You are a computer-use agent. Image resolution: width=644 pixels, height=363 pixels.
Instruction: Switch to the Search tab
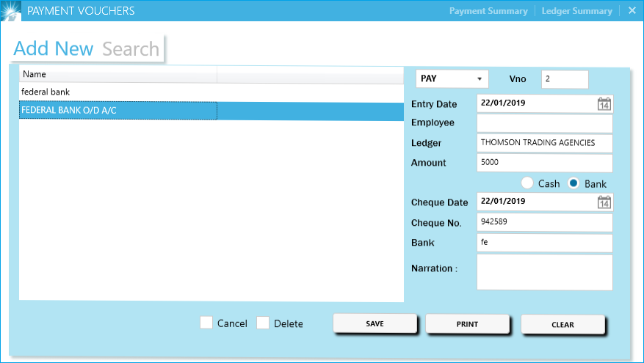(131, 49)
